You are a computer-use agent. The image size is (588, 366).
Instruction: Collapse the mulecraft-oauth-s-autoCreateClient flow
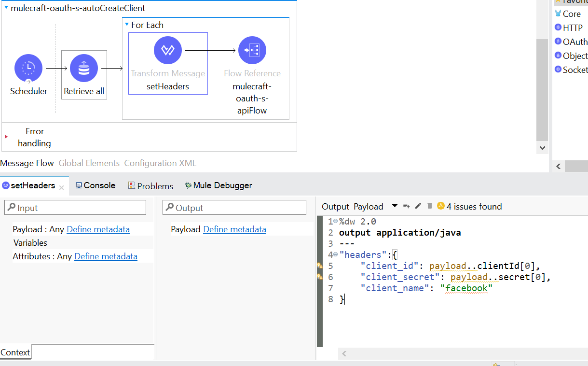(6, 8)
